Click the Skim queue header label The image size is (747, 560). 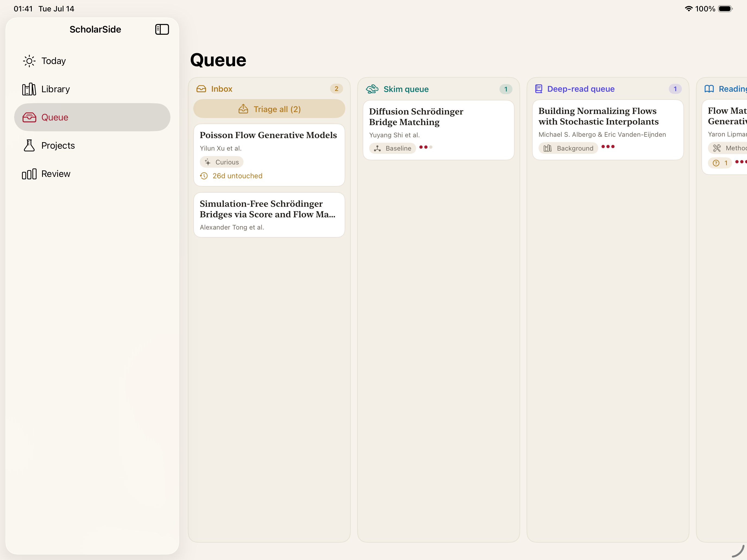coord(406,89)
